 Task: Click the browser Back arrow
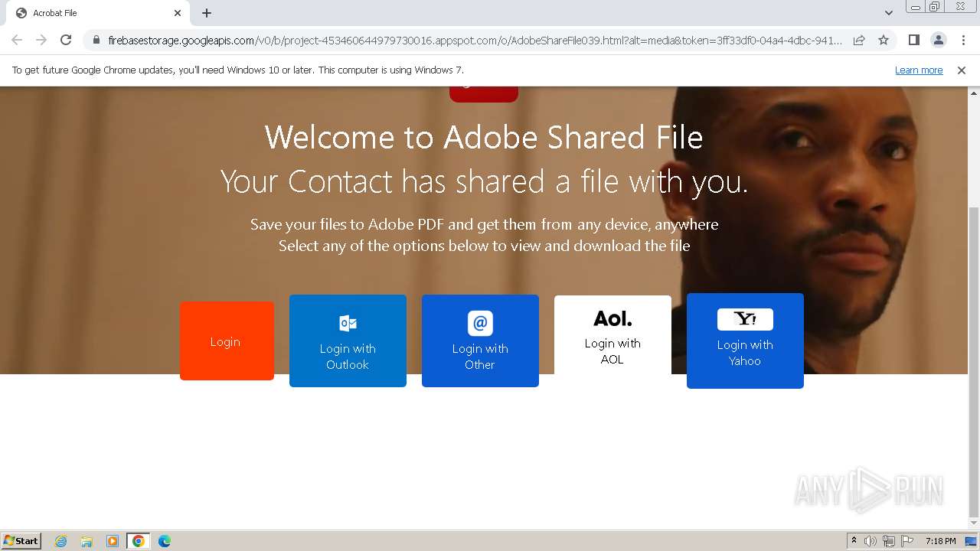(17, 40)
